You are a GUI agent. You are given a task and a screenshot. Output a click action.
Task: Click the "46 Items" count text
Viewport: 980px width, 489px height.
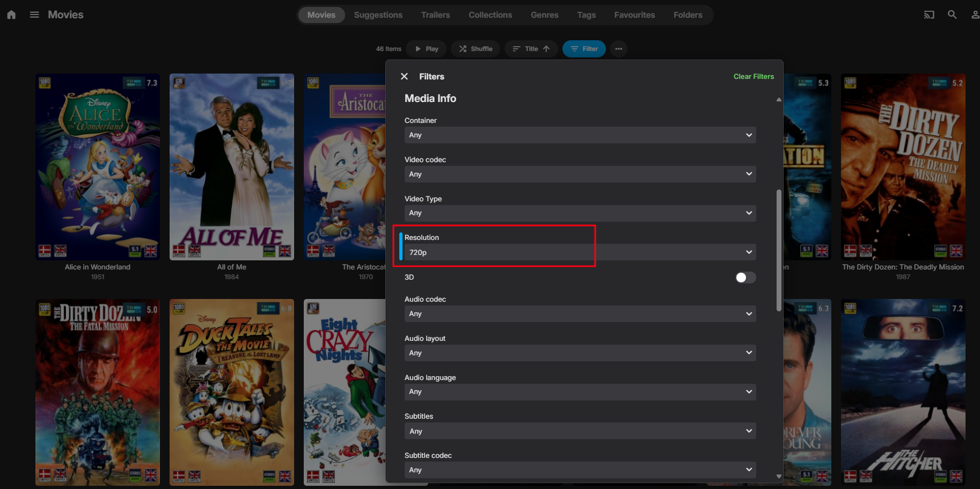point(389,49)
